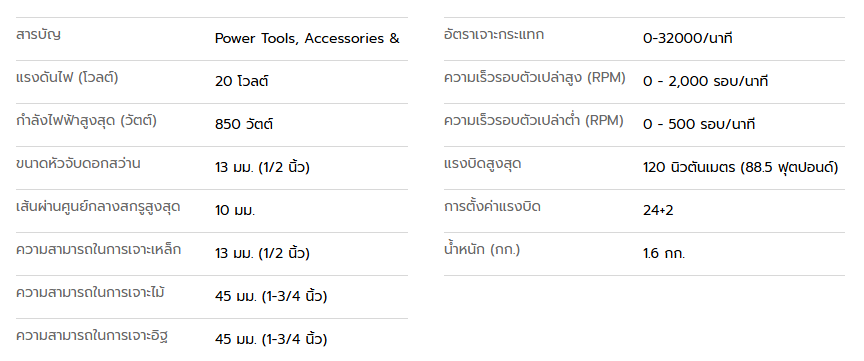Select the ความสามารถในการเจาะอิฐ label
This screenshot has width=864, height=361.
[x=91, y=336]
